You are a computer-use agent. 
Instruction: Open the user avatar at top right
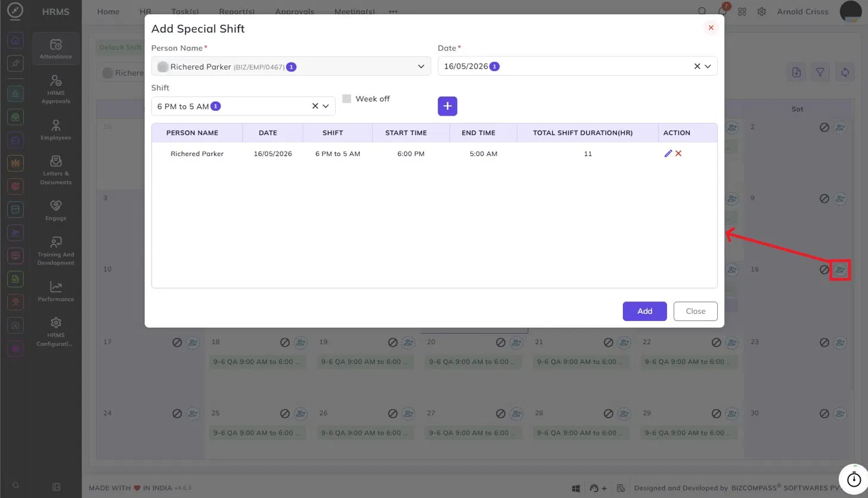pyautogui.click(x=852, y=12)
